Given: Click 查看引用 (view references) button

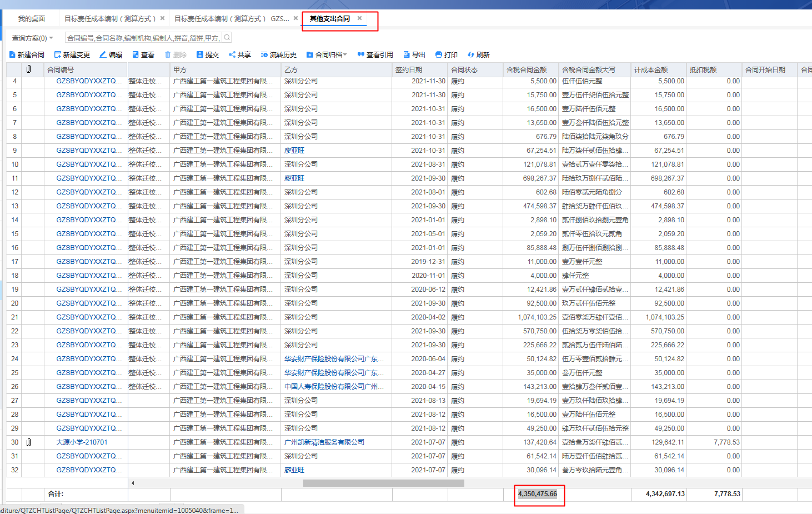Looking at the screenshot, I should click(x=375, y=54).
